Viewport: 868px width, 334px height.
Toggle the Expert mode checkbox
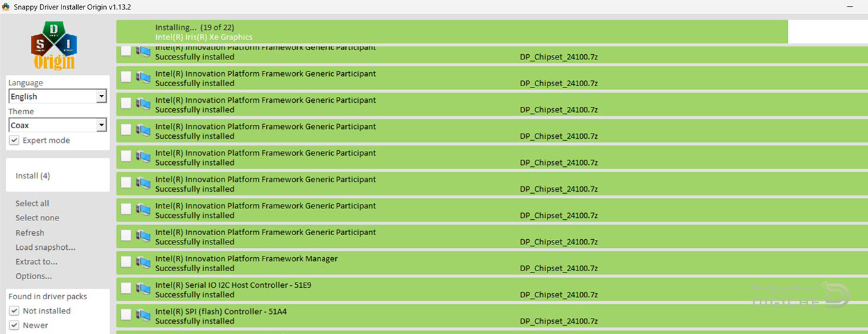point(14,140)
